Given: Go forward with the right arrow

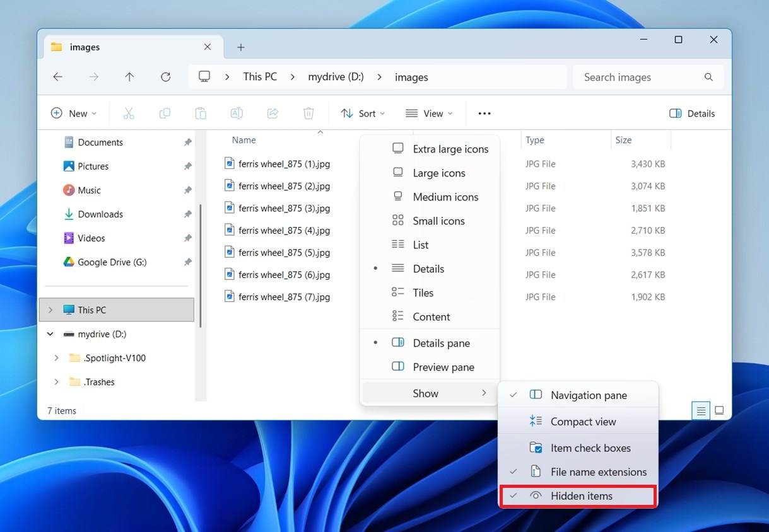Looking at the screenshot, I should pos(94,77).
